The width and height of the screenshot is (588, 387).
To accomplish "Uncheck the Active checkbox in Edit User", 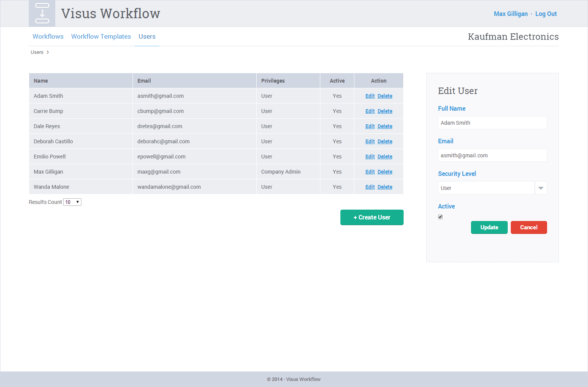I will click(440, 217).
